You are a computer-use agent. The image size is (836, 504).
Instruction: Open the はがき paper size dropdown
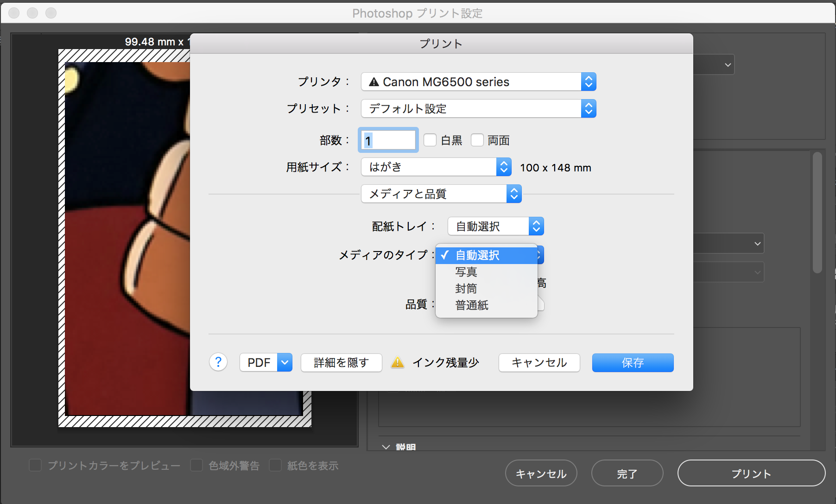(429, 167)
